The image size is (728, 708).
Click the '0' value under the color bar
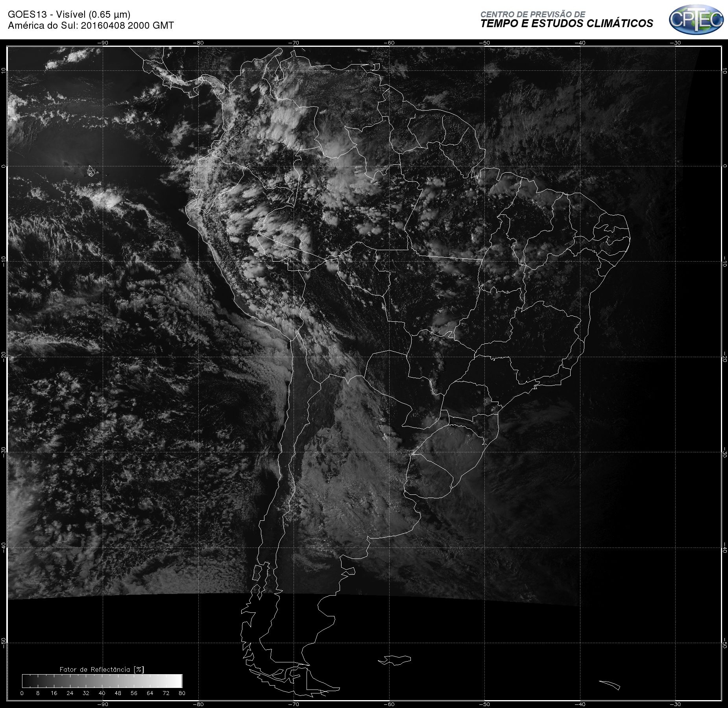(22, 693)
